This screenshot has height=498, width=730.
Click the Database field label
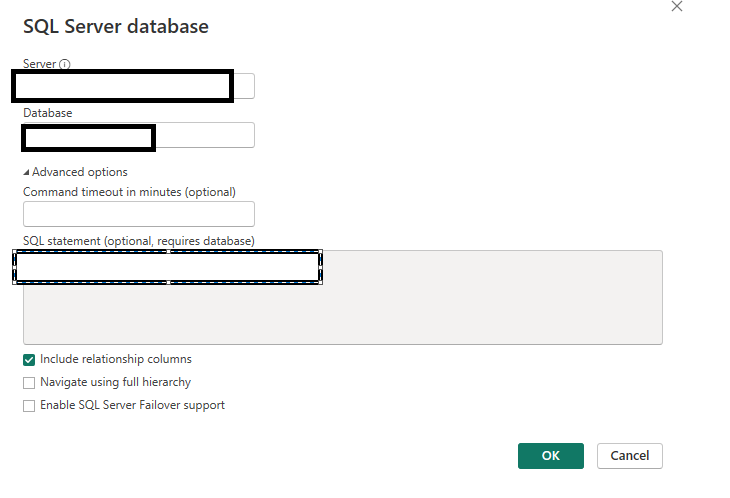tap(47, 113)
